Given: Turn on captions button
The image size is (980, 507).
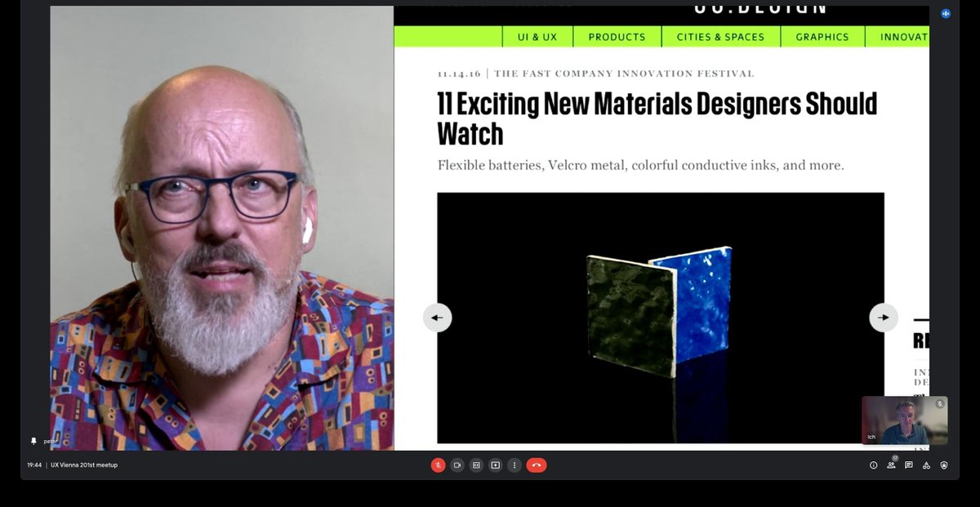Looking at the screenshot, I should [476, 465].
